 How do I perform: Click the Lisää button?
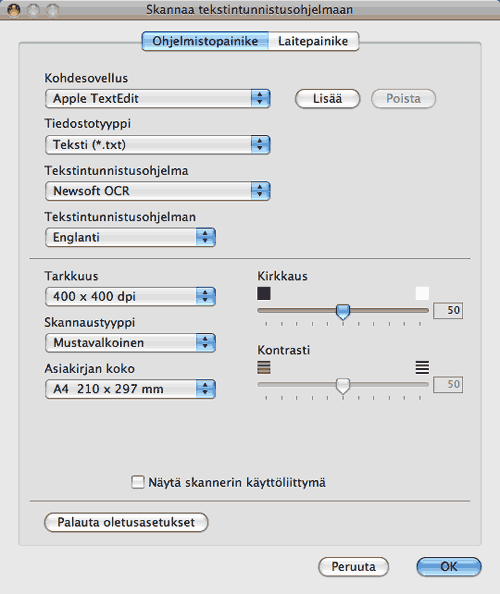(327, 98)
